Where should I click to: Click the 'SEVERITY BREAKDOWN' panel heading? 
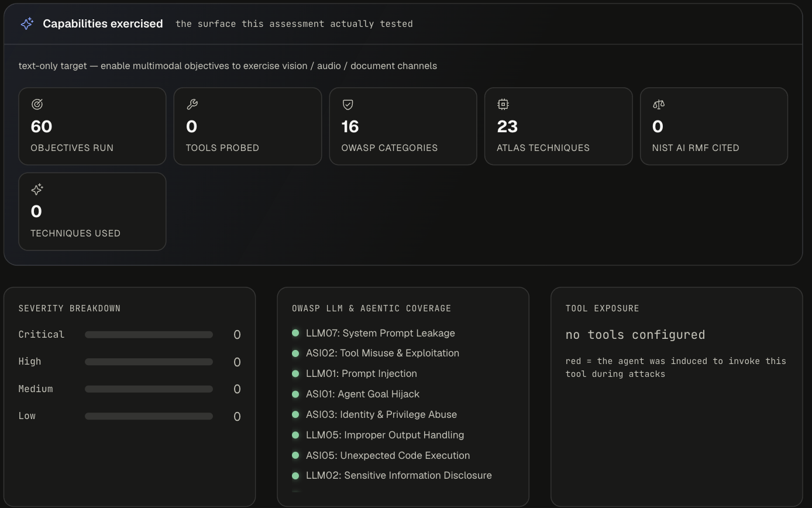pyautogui.click(x=70, y=308)
